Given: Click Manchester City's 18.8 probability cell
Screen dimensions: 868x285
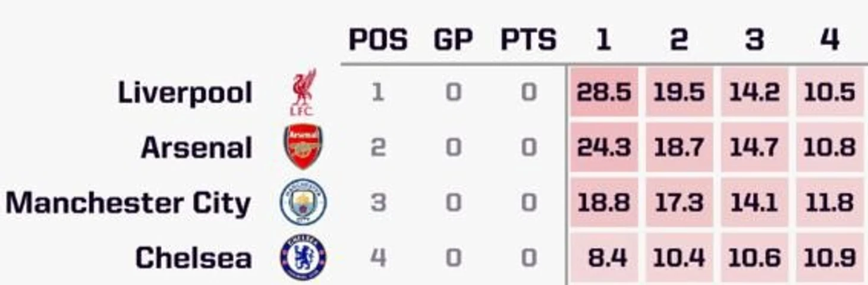Looking at the screenshot, I should pos(603,202).
